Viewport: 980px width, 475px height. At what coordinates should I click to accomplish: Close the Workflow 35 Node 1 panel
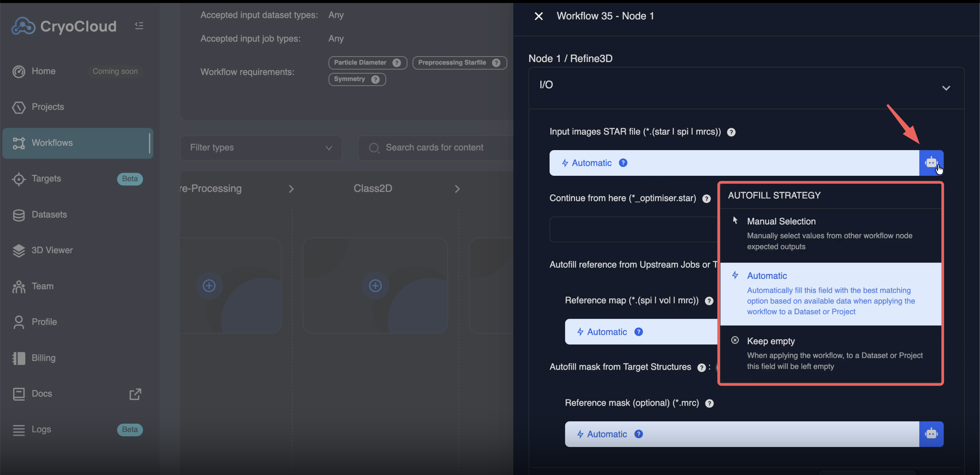click(x=538, y=16)
